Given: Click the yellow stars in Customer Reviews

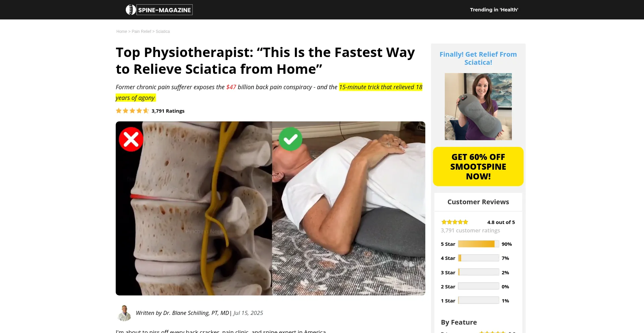Looking at the screenshot, I should coord(454,222).
